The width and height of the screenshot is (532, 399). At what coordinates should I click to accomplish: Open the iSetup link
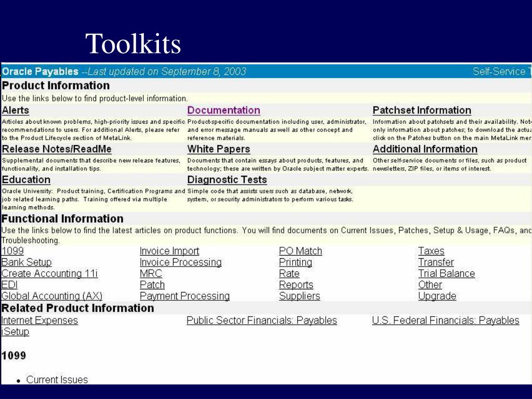click(x=15, y=331)
